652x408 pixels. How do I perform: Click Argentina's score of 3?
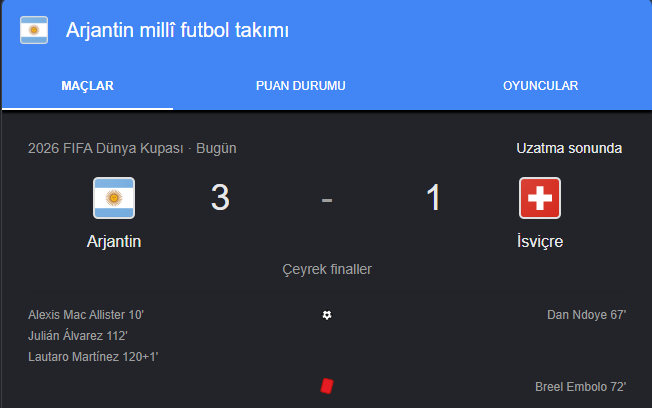click(220, 198)
